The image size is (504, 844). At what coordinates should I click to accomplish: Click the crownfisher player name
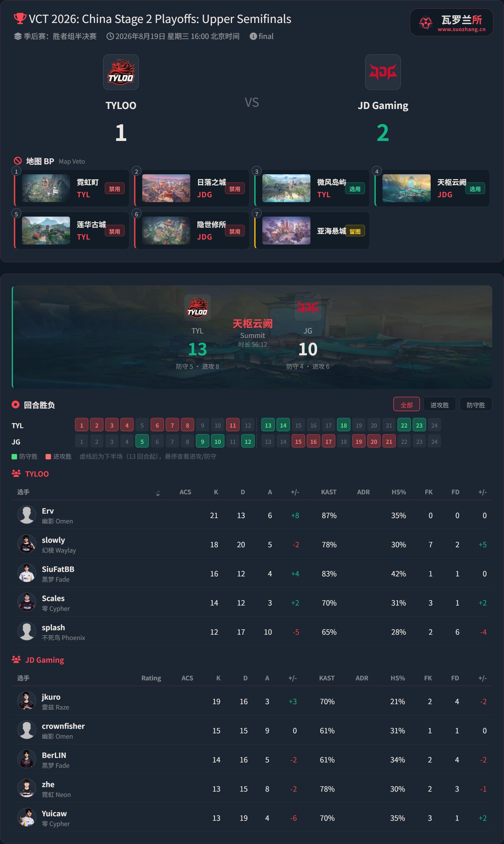(x=63, y=726)
